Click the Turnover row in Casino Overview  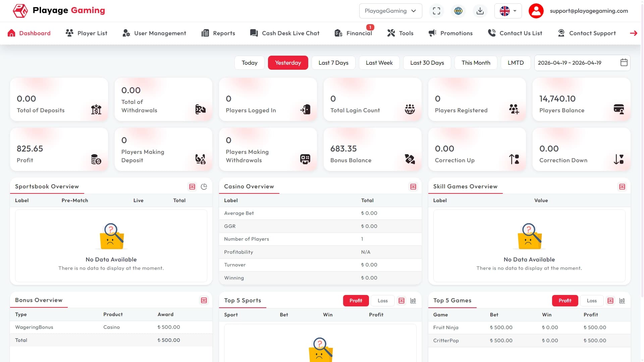(x=320, y=265)
